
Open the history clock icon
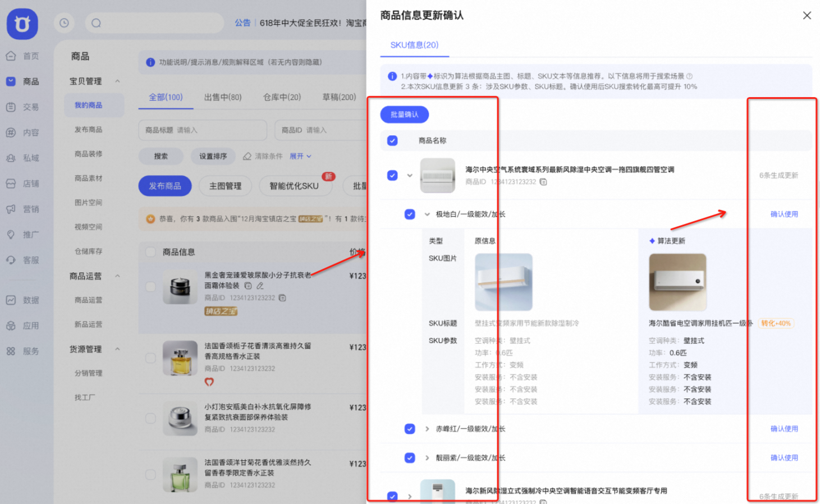point(65,23)
